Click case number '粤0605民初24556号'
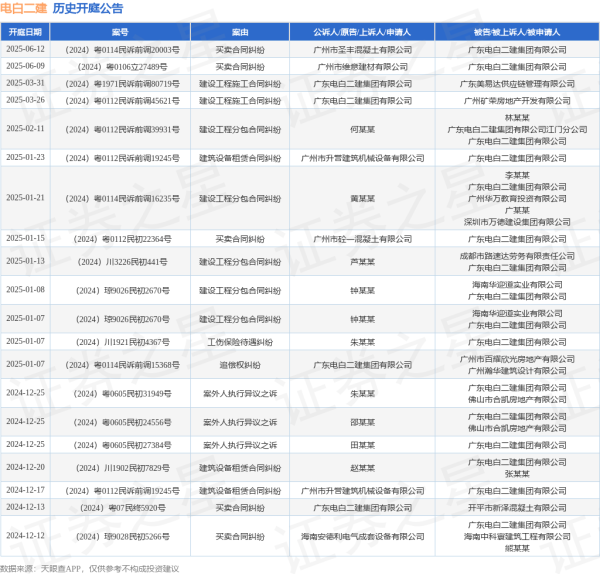The width and height of the screenshot is (600, 574). (137, 422)
